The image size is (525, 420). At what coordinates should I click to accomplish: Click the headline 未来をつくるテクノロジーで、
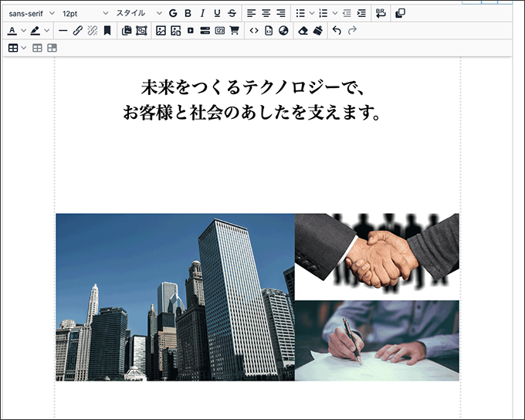(x=252, y=87)
